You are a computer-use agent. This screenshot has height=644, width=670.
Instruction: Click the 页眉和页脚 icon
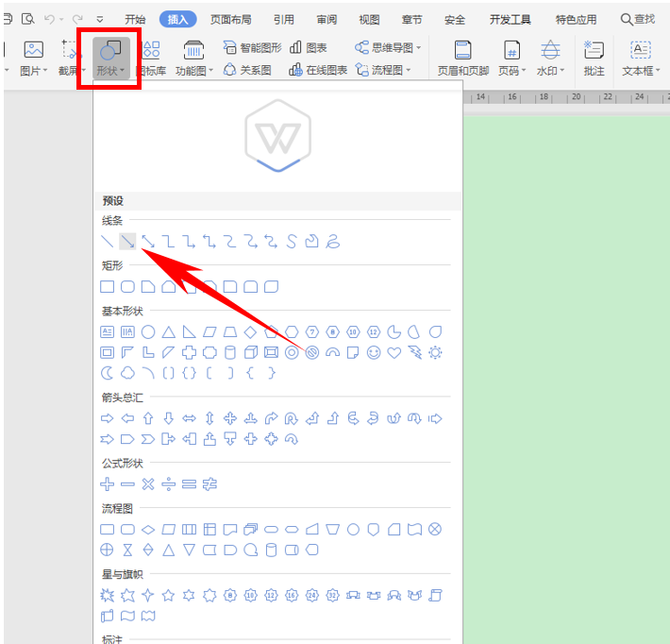463,59
